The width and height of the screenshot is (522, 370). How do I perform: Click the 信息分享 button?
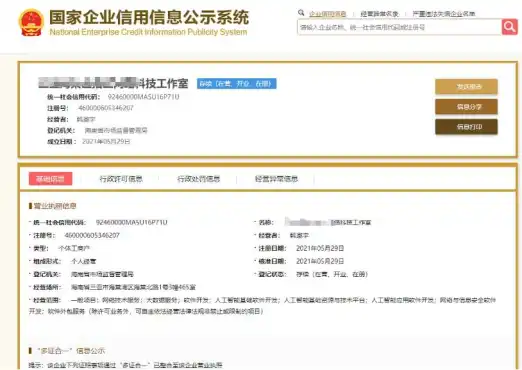click(x=466, y=107)
